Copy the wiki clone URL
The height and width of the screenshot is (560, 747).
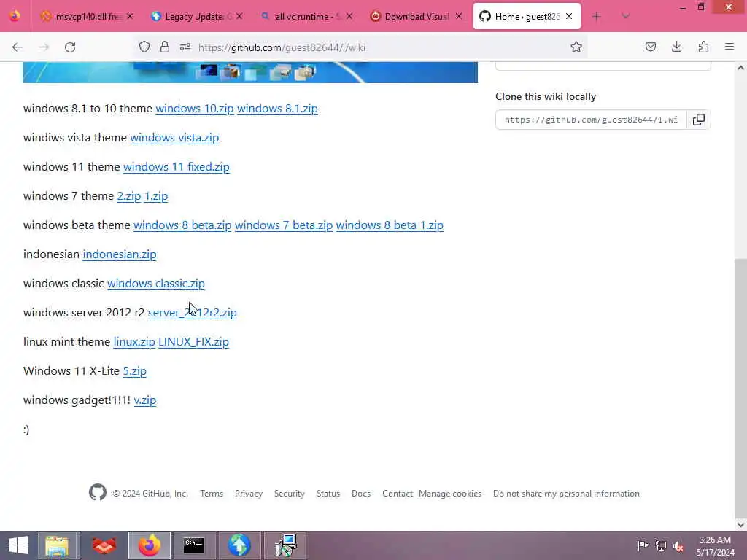click(x=698, y=120)
